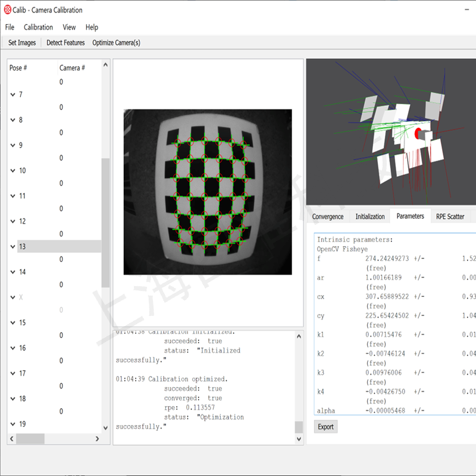Collapse the pose 7 tree row

click(13, 95)
